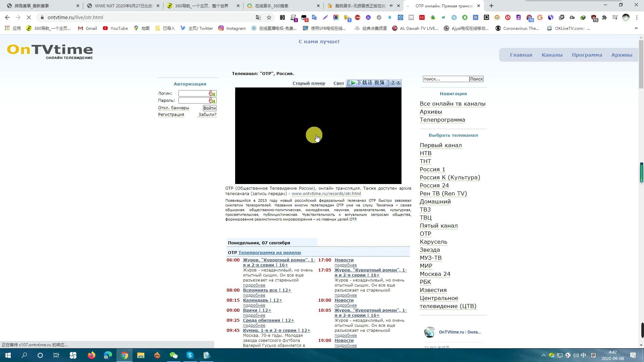Click the question mark help icon near player

(393, 83)
